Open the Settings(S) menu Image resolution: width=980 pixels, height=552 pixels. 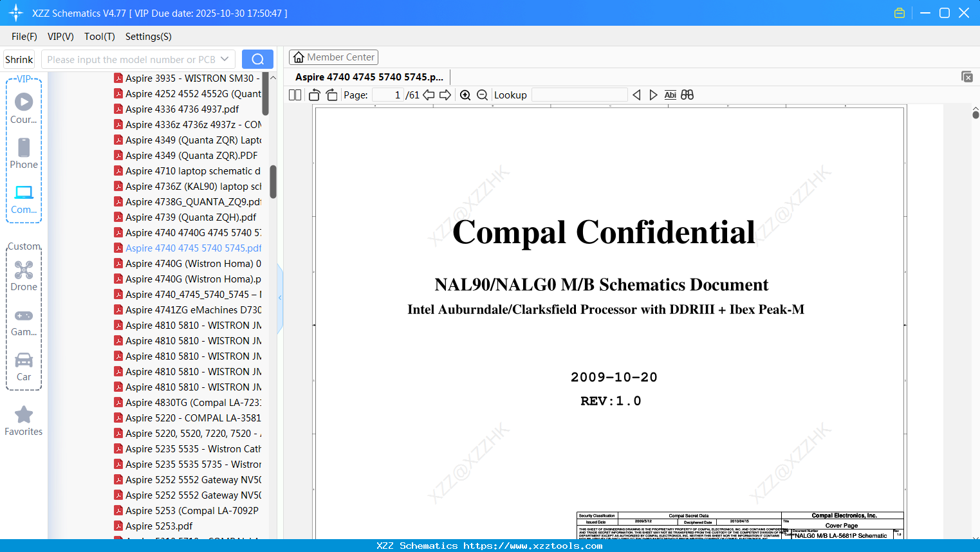[149, 37]
